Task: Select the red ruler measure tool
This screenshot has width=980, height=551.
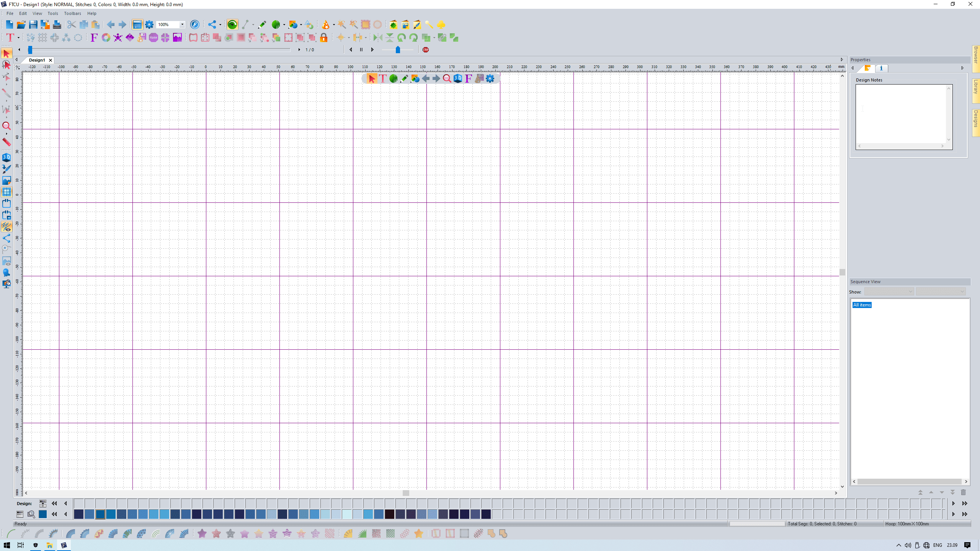Action: click(7, 142)
